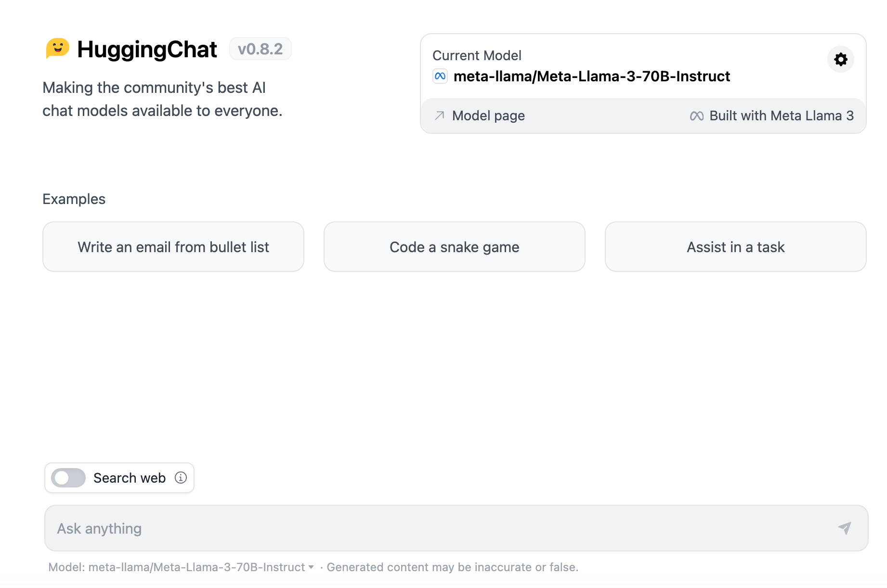The image size is (887, 588).
Task: Click the Search web info icon
Action: (181, 477)
